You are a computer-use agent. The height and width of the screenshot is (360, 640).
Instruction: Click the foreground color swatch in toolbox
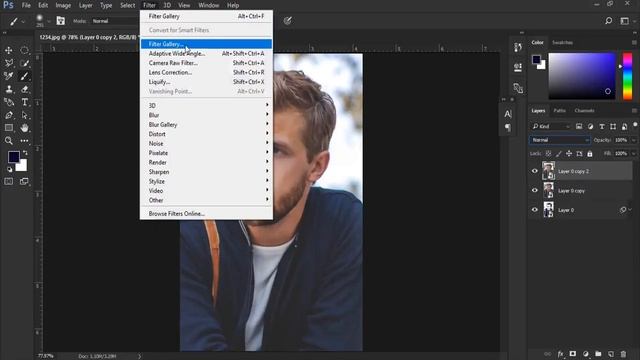[x=13, y=157]
